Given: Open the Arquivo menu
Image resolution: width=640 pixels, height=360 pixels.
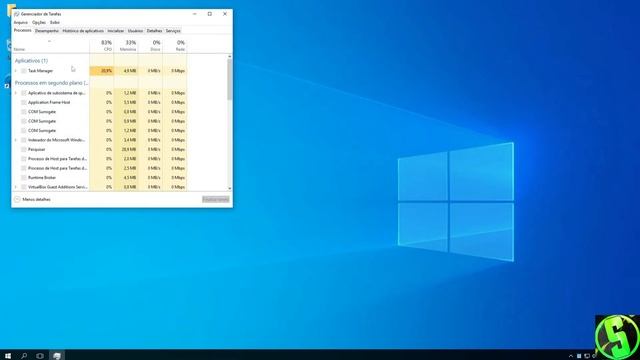Looking at the screenshot, I should [20, 22].
